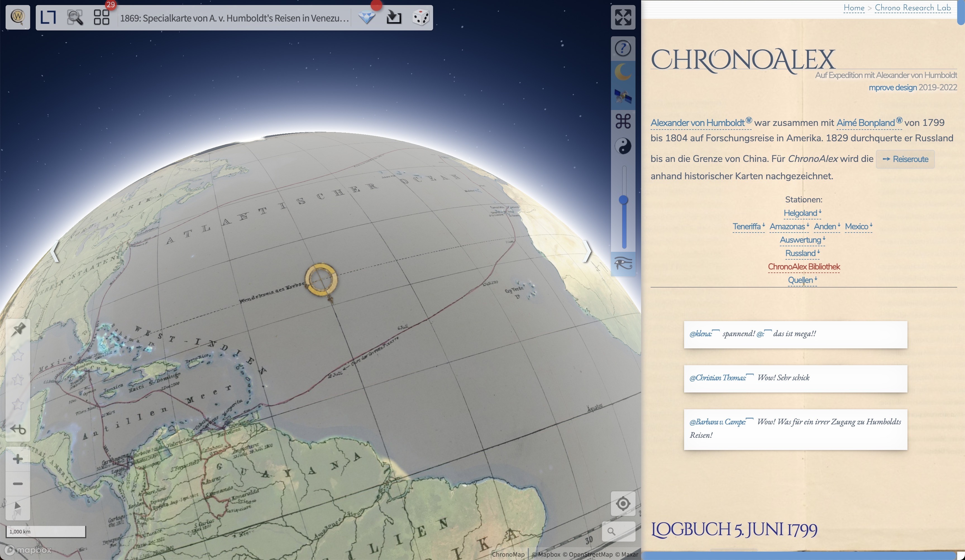Open Aimé Bonpland Wikipedia link
The image size is (965, 560).
pyautogui.click(x=869, y=123)
